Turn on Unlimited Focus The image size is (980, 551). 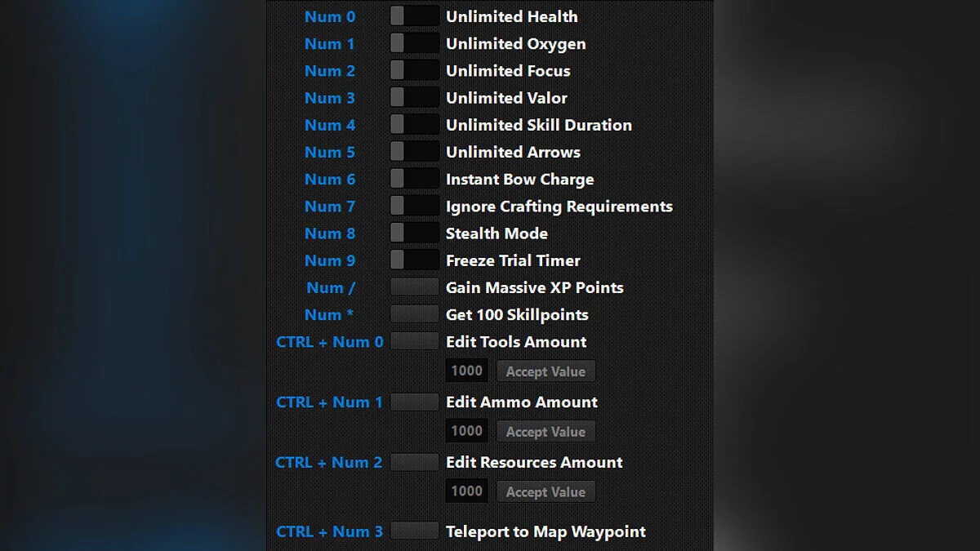[x=414, y=70]
